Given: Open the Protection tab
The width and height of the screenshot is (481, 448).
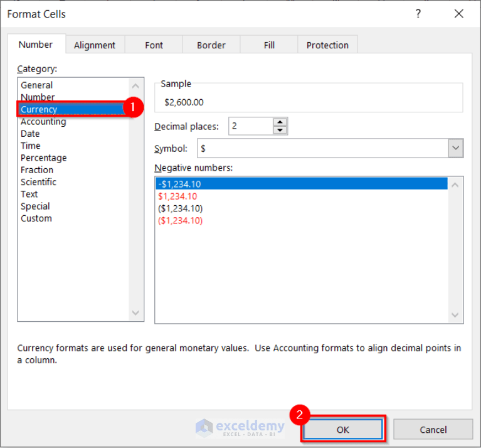Looking at the screenshot, I should coord(327,45).
